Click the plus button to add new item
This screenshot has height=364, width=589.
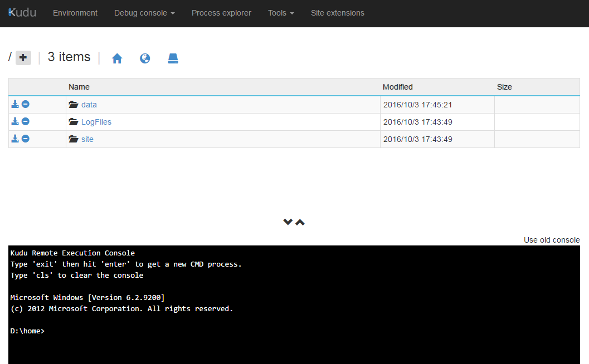23,58
